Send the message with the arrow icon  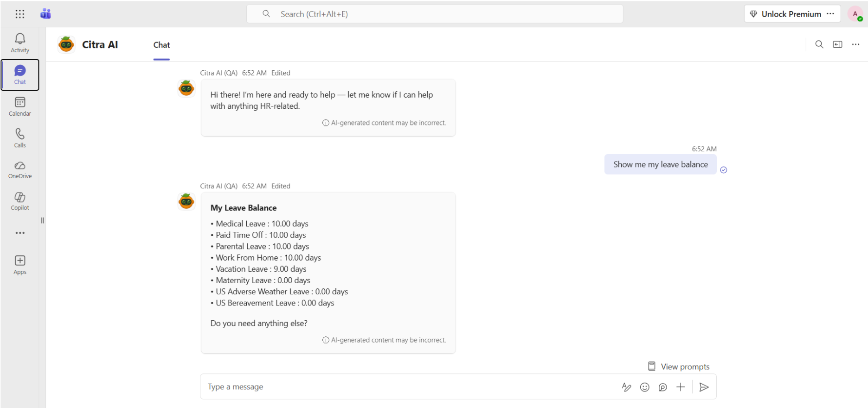tap(704, 387)
